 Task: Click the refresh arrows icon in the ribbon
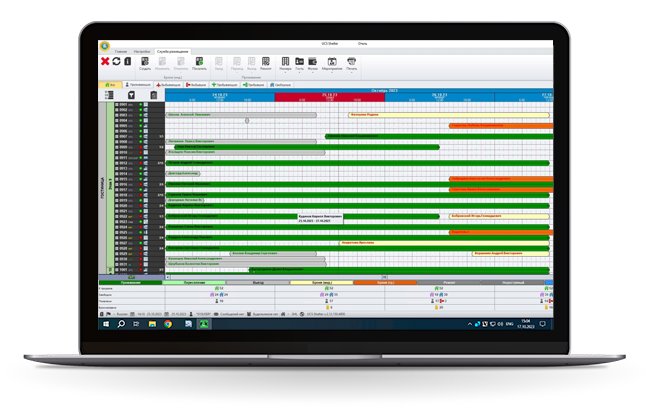pos(116,61)
